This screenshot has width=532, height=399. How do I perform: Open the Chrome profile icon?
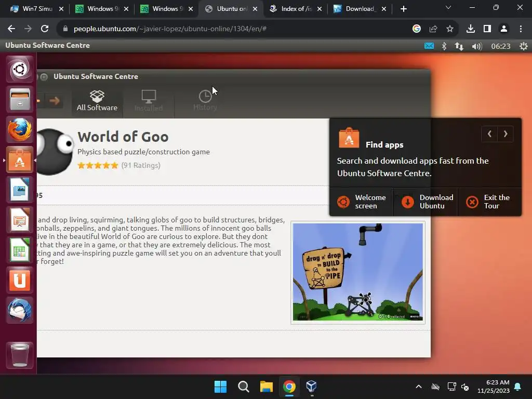pos(504,29)
